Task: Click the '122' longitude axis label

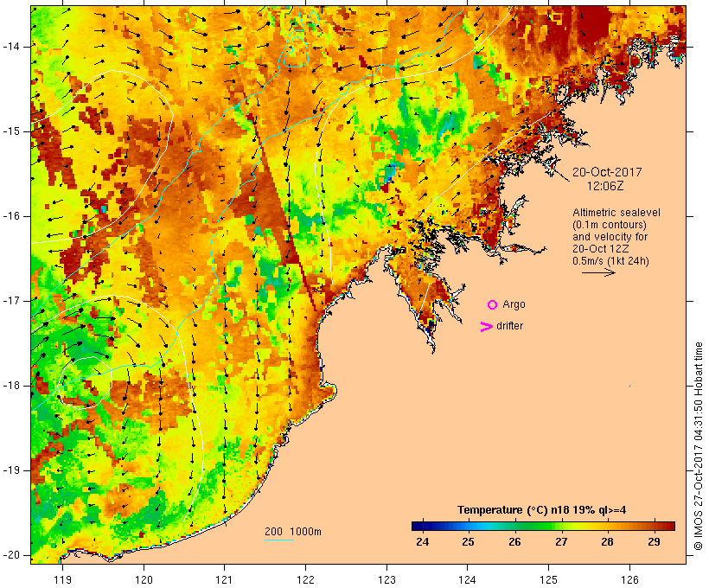Action: coord(306,579)
